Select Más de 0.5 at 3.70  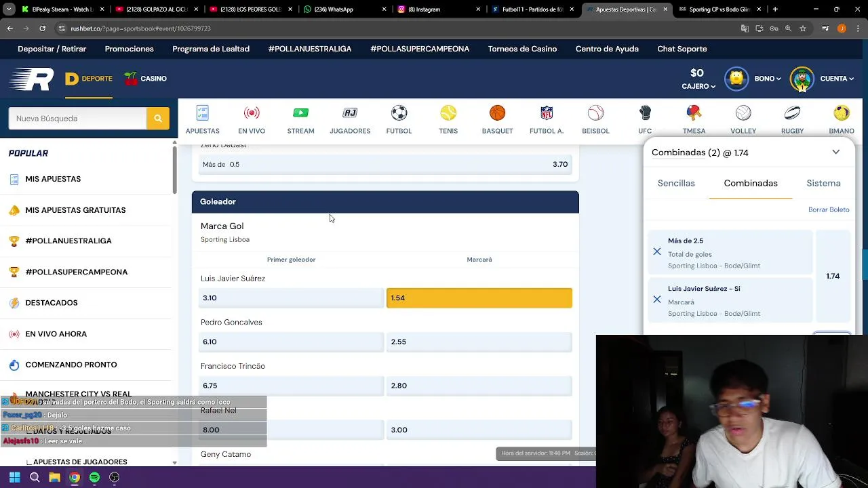point(385,164)
